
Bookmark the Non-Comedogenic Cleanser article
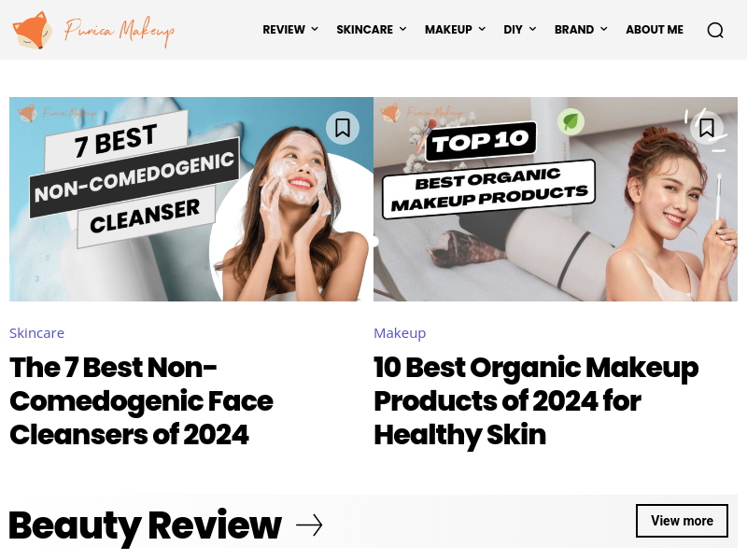pos(343,128)
